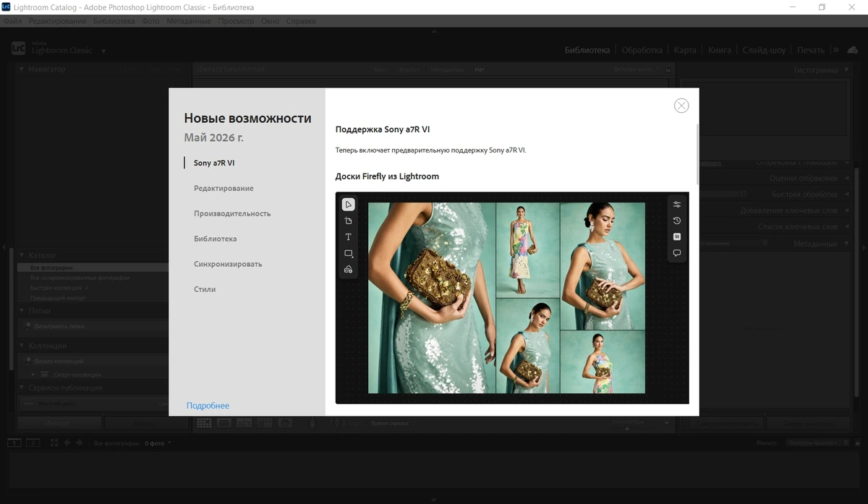Show more modules with the double-arrow icon
The image size is (868, 504).
pyautogui.click(x=835, y=50)
